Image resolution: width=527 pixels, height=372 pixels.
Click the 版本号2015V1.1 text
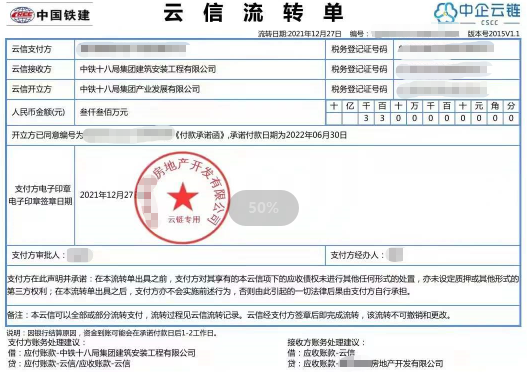click(493, 34)
